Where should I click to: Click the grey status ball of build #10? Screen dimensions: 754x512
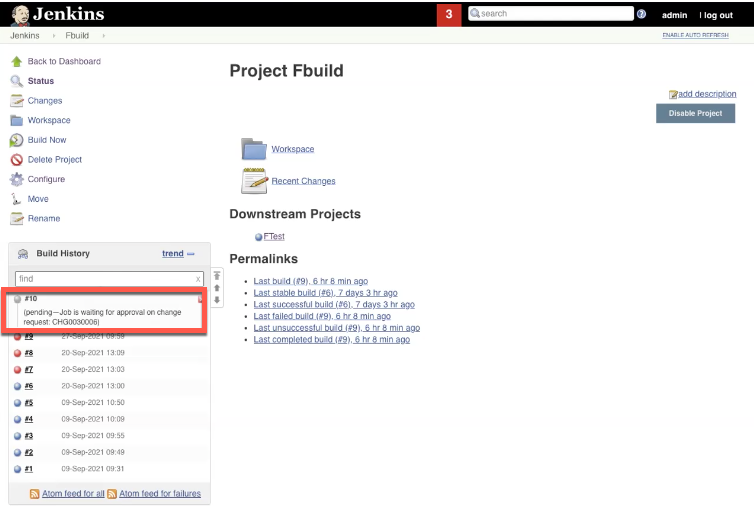point(18,299)
